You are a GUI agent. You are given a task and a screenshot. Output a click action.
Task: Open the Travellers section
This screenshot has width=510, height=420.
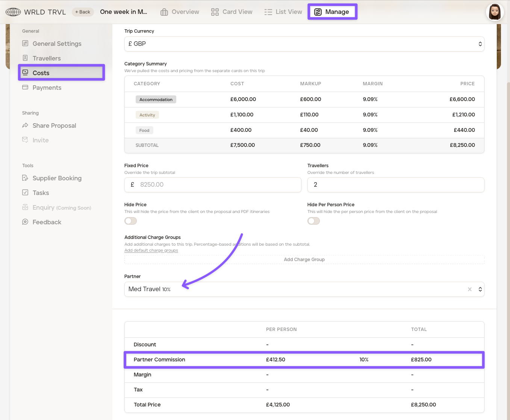tap(47, 58)
